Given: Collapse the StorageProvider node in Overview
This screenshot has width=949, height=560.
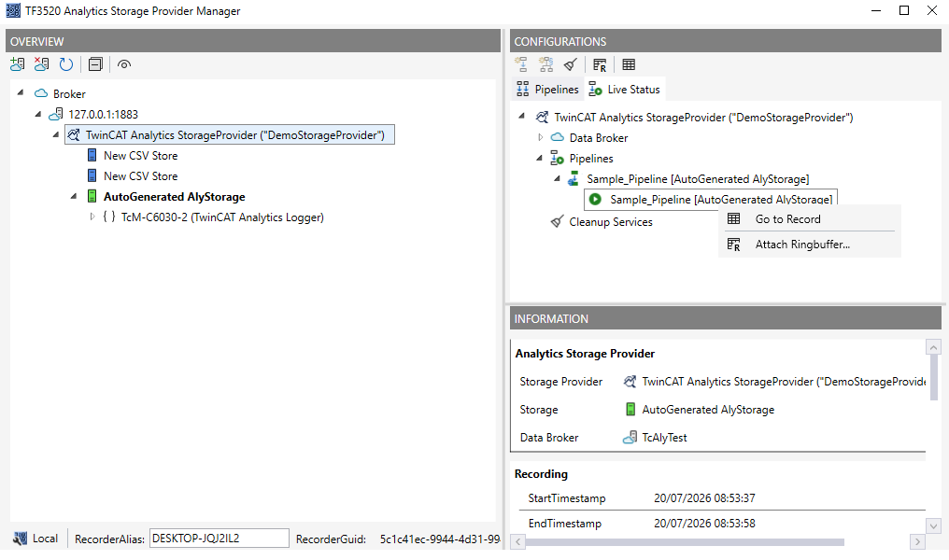Looking at the screenshot, I should [x=56, y=134].
